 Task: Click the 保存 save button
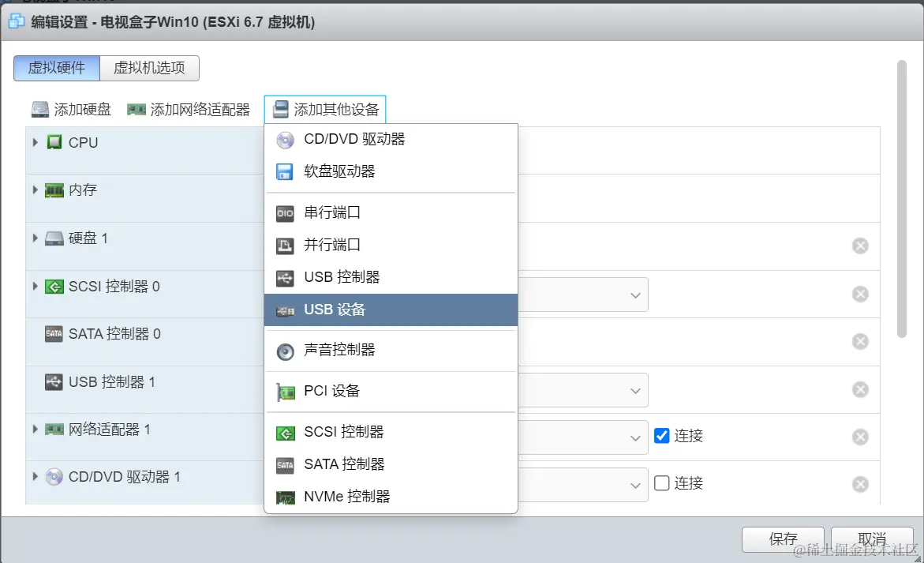pyautogui.click(x=783, y=539)
